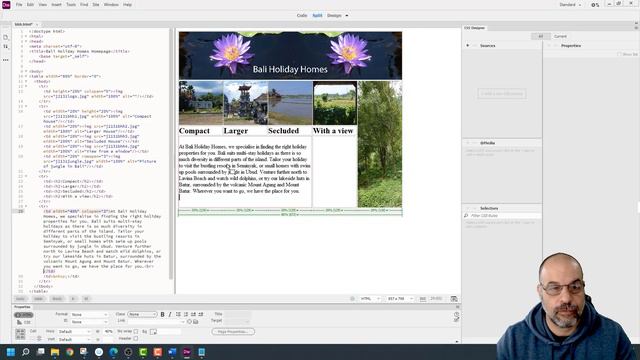Image resolution: width=640 pixels, height=360 pixels.
Task: Click the Bali Holiday Homes banner image
Action: click(x=290, y=56)
